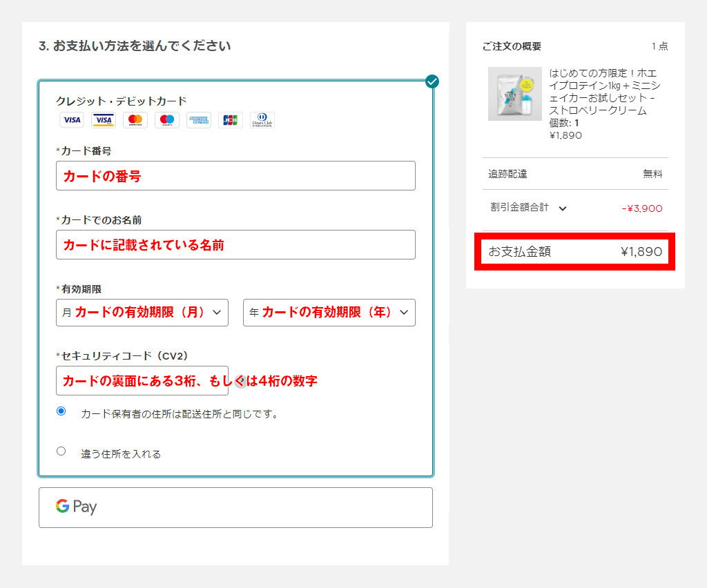Click the 1 点 item count text
The image size is (707, 588).
point(659,46)
